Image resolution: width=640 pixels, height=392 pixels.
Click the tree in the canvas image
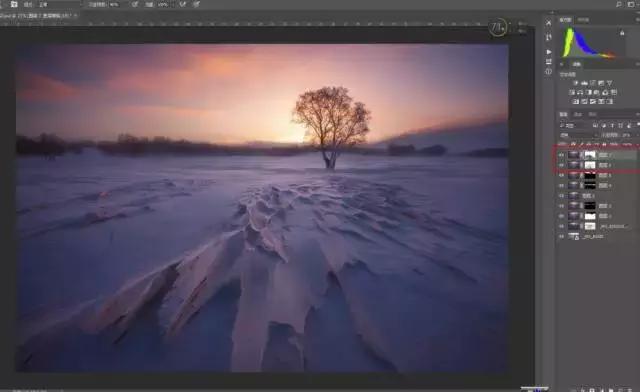pos(331,127)
